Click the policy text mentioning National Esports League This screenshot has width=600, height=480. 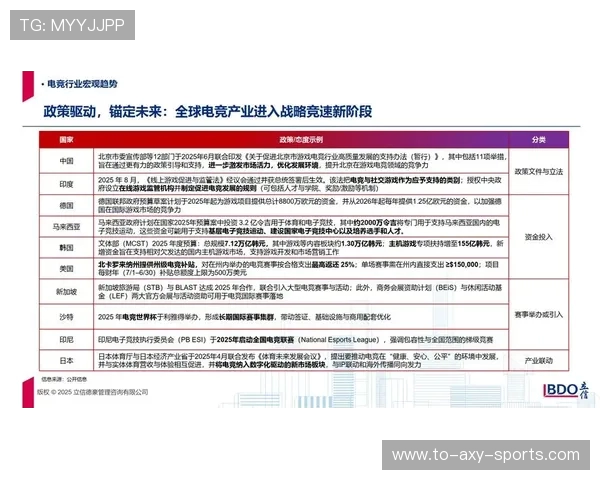pos(295,340)
